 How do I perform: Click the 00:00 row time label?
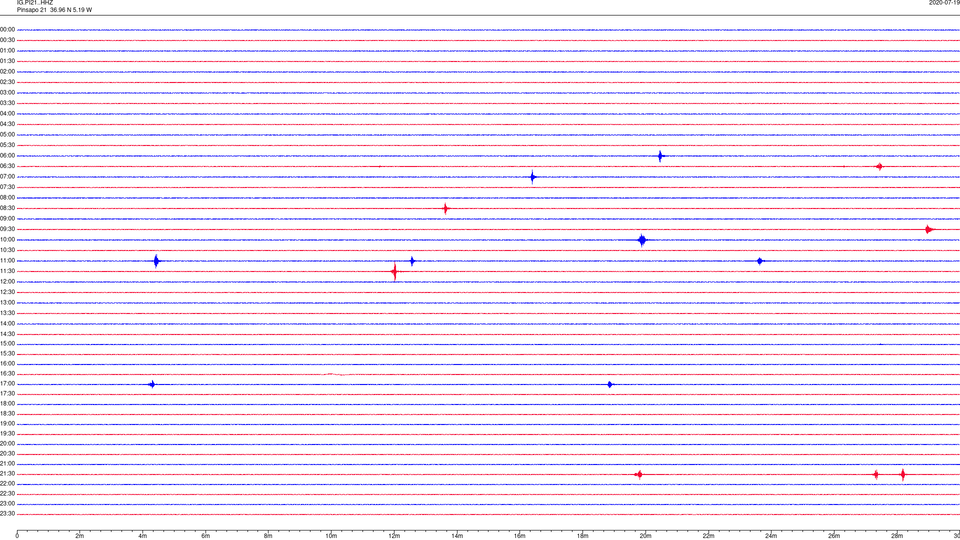click(7, 29)
